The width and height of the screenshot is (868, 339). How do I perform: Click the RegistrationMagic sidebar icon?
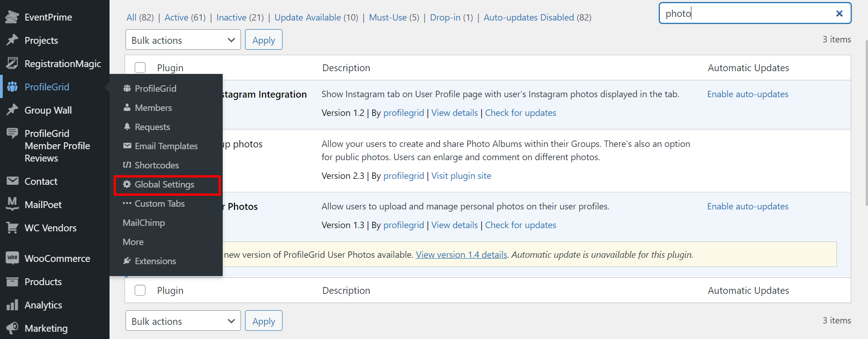pos(12,63)
